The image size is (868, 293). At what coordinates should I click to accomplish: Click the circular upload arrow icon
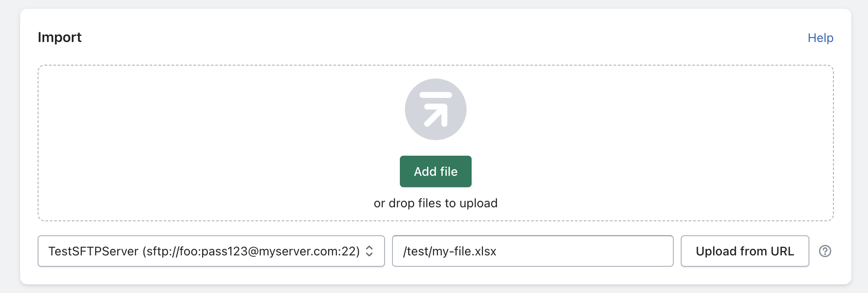click(435, 109)
